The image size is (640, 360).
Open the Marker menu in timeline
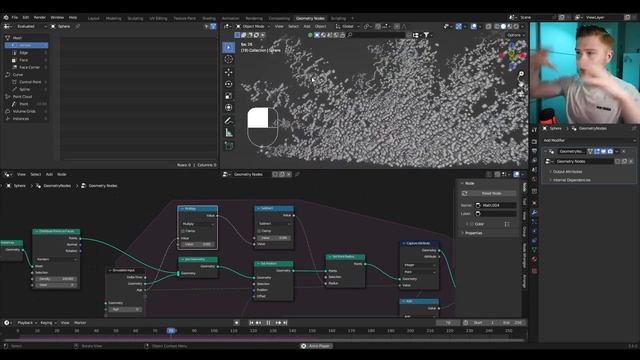[80, 323]
